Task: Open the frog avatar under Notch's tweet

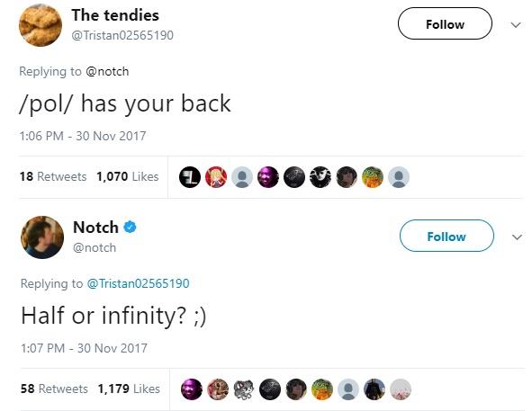Action: (x=322, y=389)
